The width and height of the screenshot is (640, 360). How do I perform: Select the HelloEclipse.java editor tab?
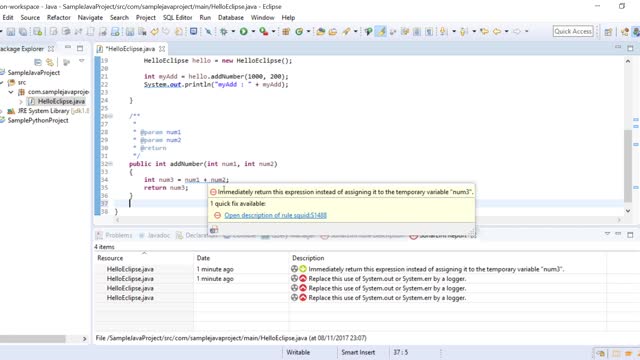[130, 49]
